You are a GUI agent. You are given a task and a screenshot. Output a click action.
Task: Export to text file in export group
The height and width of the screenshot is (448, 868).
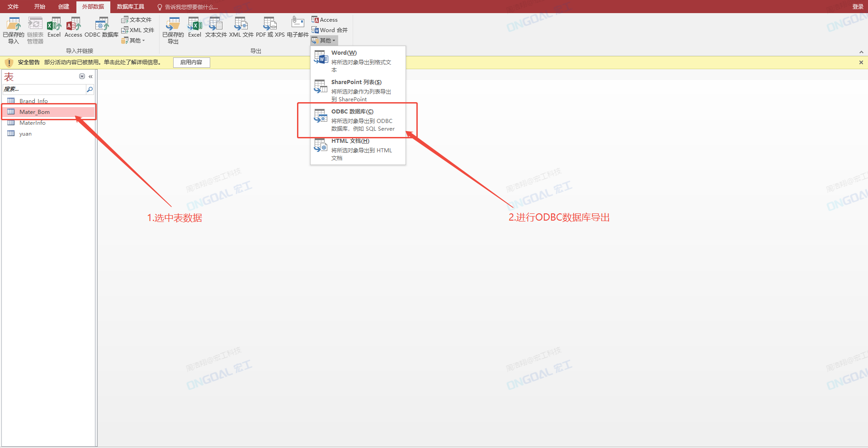pyautogui.click(x=216, y=28)
